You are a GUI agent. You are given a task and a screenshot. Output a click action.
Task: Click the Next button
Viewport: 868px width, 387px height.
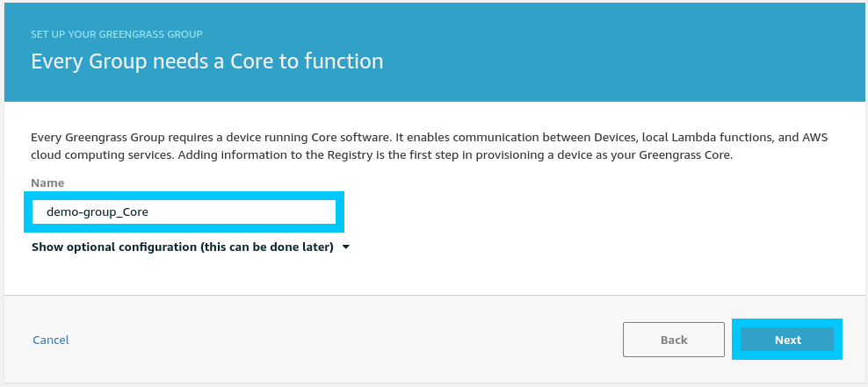coord(787,340)
